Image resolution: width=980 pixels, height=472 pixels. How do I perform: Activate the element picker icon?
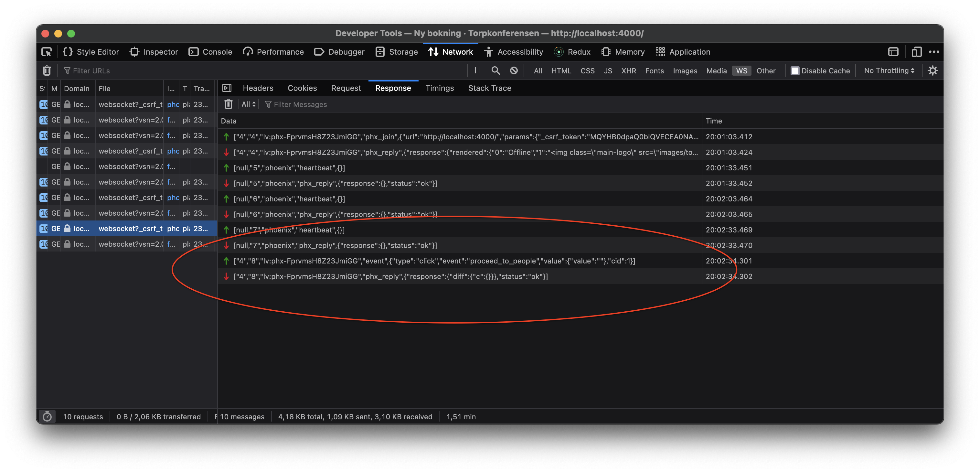pyautogui.click(x=47, y=52)
